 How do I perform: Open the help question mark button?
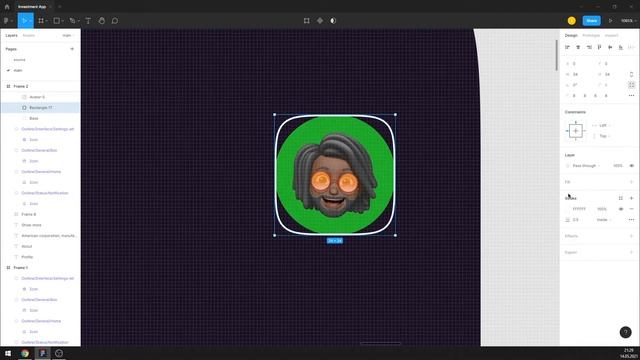(625, 332)
